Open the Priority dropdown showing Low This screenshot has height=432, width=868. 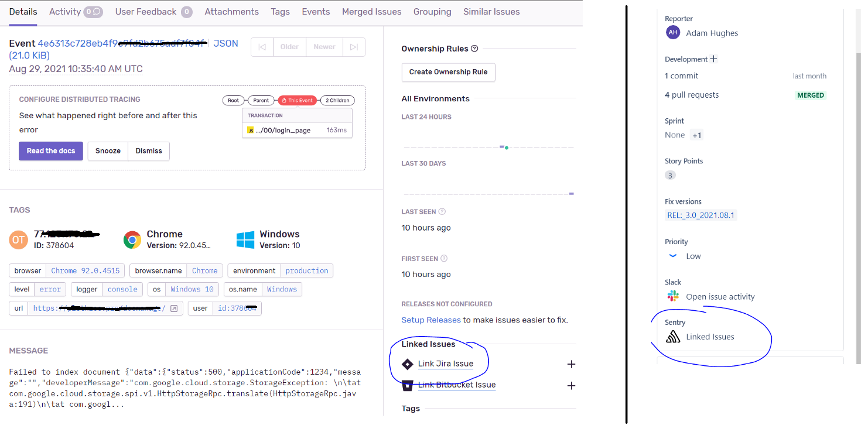tap(672, 255)
